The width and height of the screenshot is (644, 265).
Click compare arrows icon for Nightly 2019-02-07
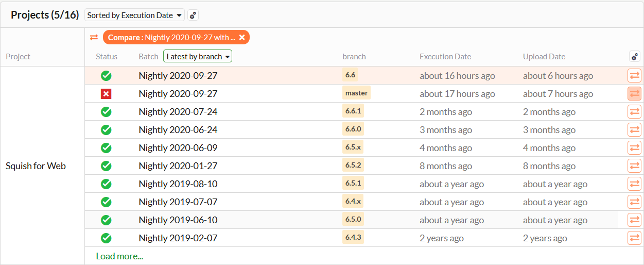[634, 238]
